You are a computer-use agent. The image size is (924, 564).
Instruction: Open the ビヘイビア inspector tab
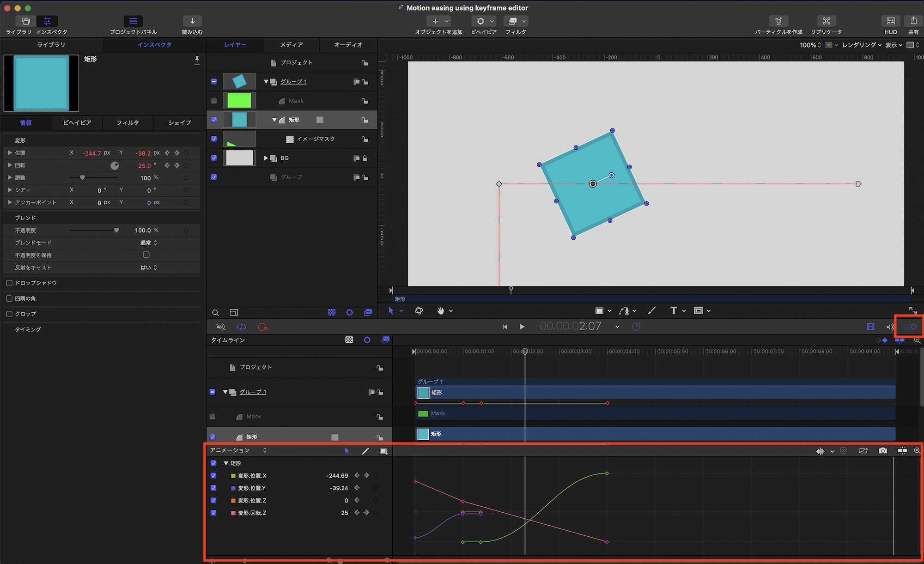[x=77, y=123]
